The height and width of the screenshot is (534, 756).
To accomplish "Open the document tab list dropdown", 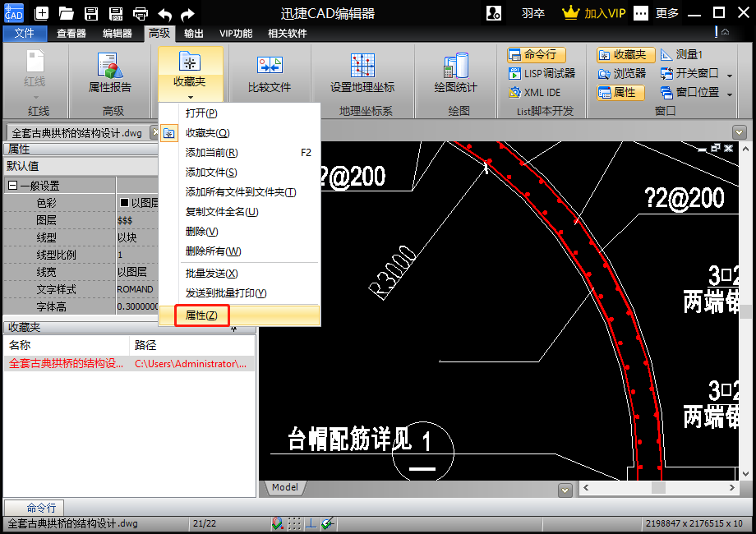I will (739, 131).
